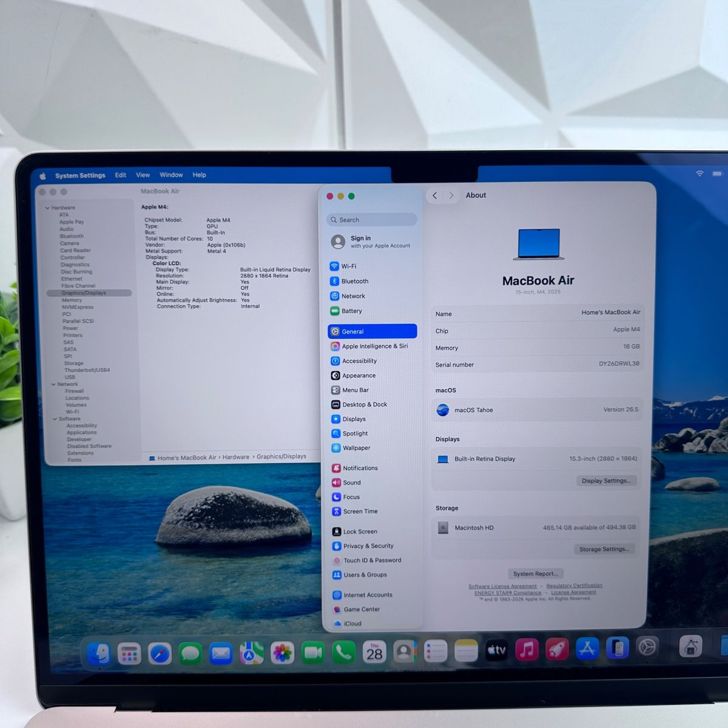Click the Storage Settings button
Viewport: 728px width, 728px height.
(x=604, y=549)
